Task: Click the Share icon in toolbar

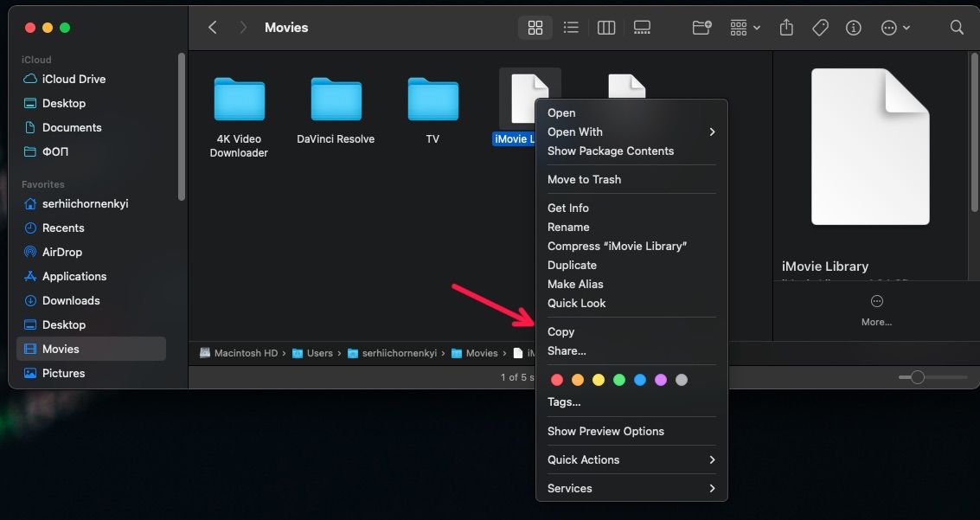Action: click(x=786, y=28)
